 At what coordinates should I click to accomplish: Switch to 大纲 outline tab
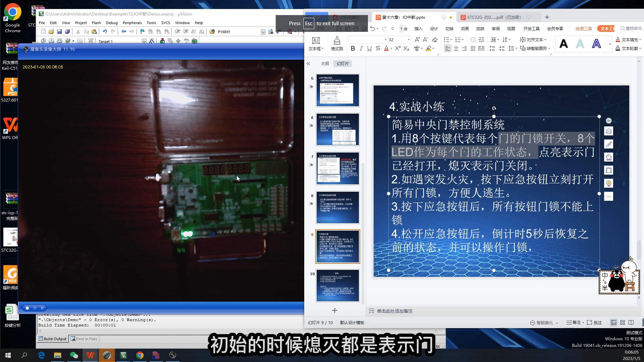[x=325, y=63]
